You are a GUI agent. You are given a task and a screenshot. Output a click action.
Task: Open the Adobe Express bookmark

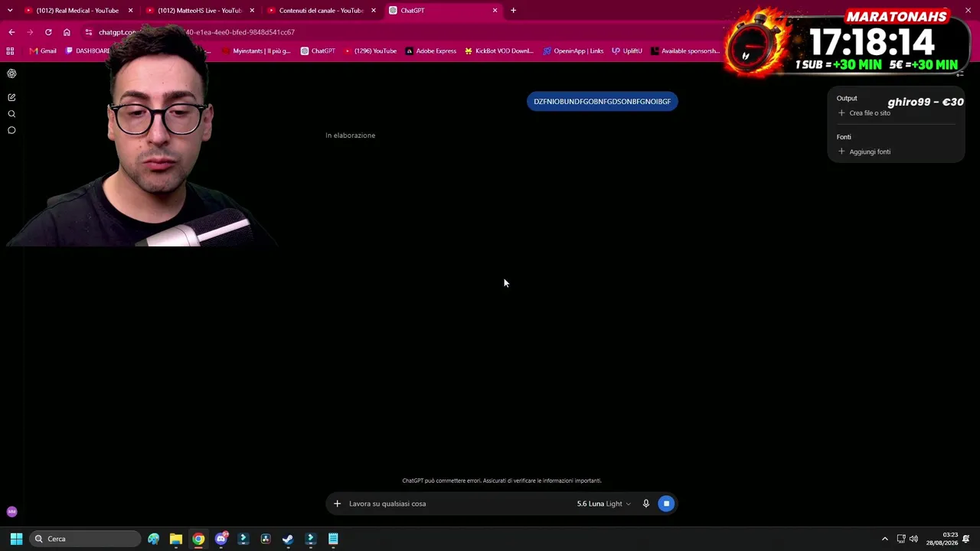(x=431, y=51)
